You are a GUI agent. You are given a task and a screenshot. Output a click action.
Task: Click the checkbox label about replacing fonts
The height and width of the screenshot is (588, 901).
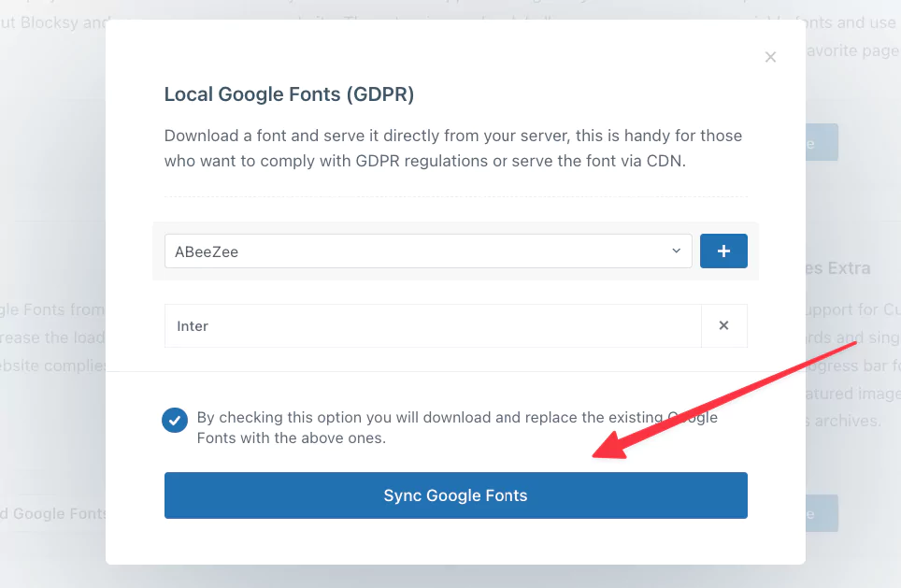pos(457,427)
